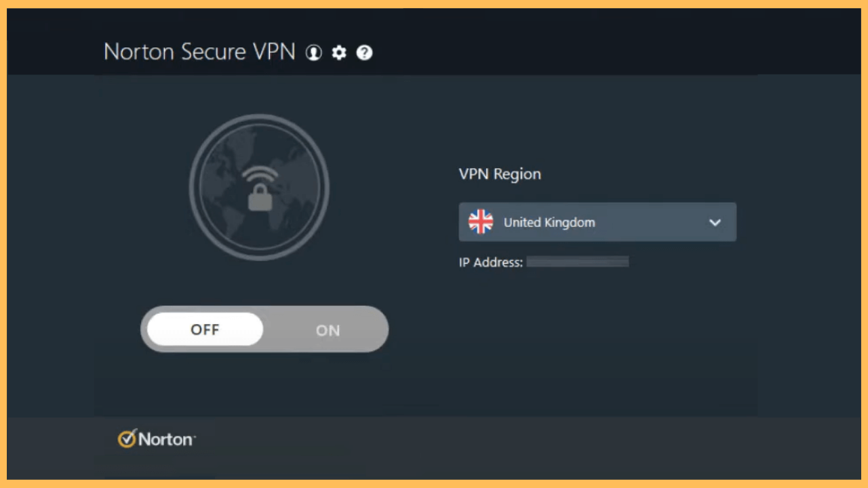This screenshot has width=868, height=488.
Task: Open the VPN Region dropdown
Action: (597, 222)
